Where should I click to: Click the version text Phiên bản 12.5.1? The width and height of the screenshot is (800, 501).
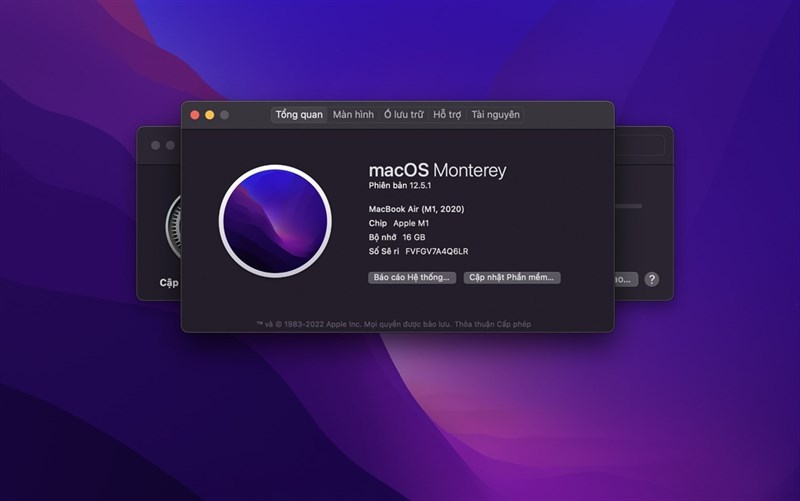(400, 186)
